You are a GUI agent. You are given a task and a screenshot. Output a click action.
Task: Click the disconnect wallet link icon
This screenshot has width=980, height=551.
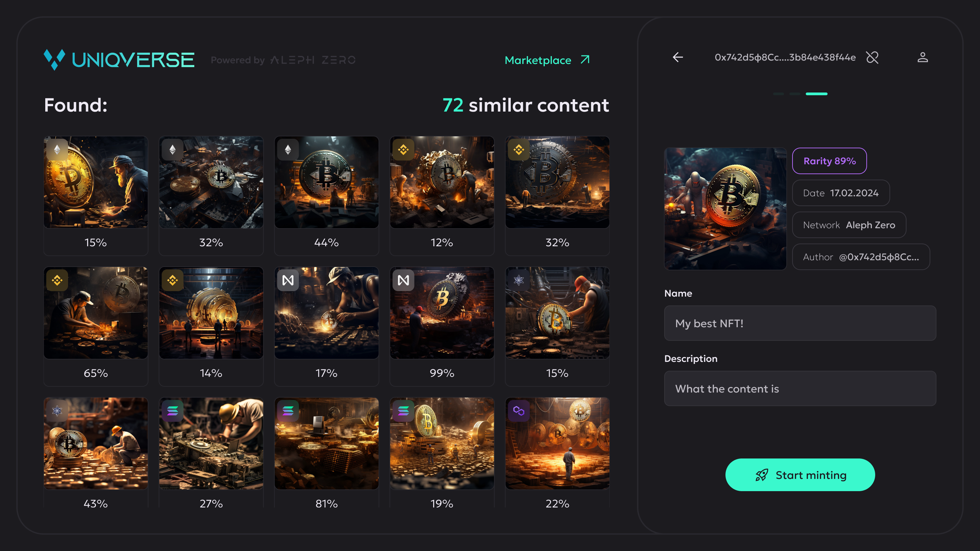(x=872, y=57)
